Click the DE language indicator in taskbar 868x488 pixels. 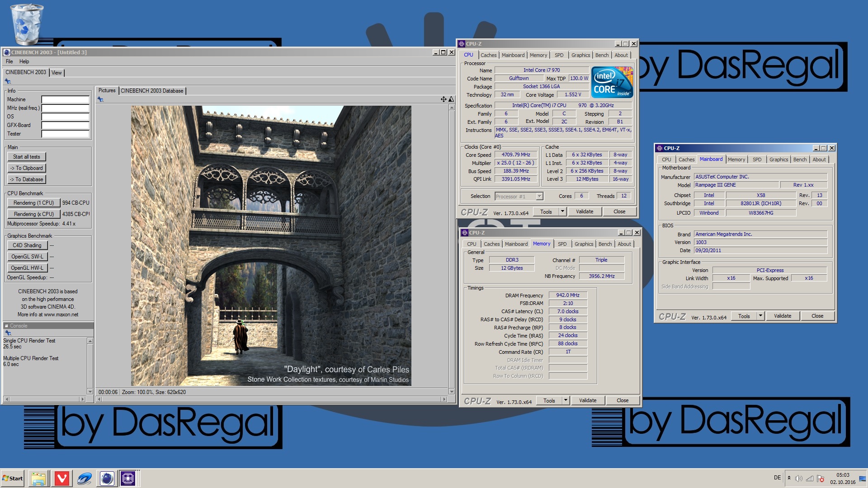tap(777, 478)
